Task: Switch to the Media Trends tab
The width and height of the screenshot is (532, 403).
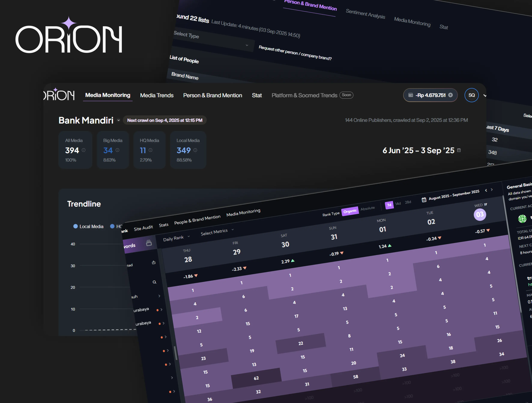Action: [x=157, y=95]
